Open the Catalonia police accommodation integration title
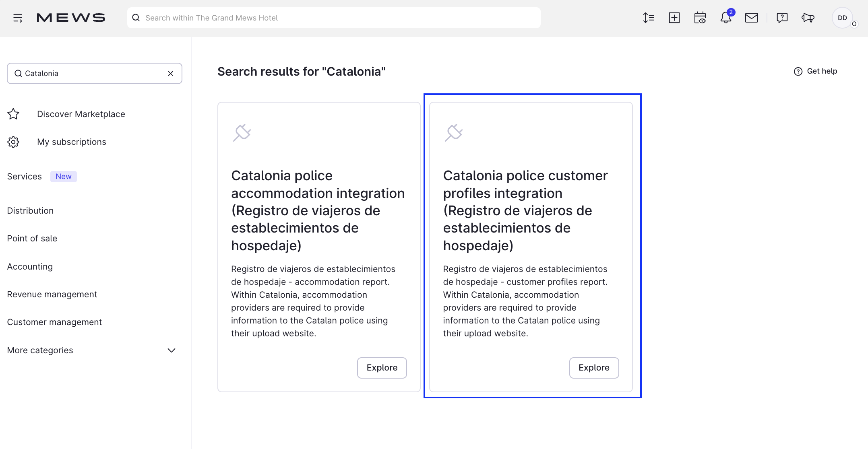Viewport: 868px width, 449px height. [318, 210]
